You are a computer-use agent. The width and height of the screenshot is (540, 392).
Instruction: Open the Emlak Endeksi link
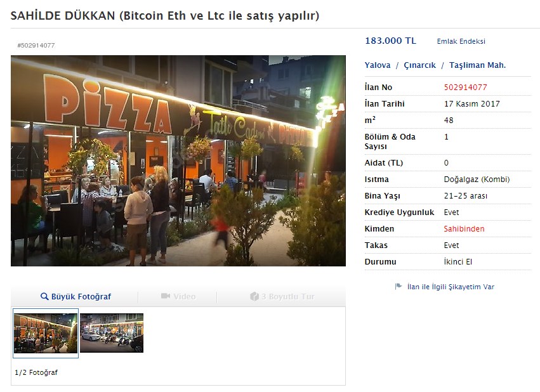click(x=461, y=41)
